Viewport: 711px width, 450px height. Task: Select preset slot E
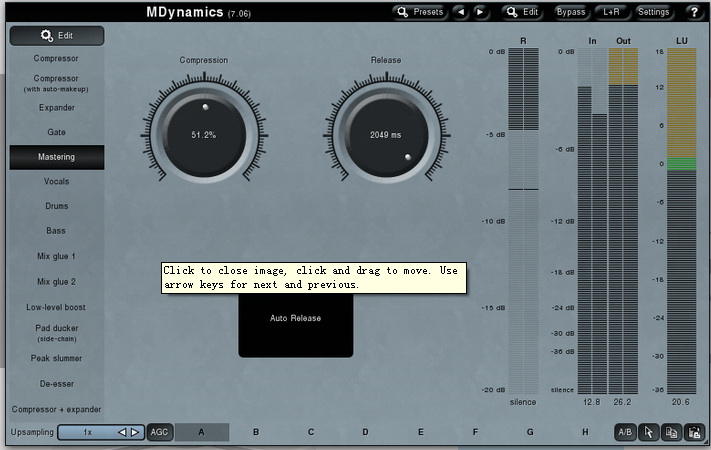421,432
